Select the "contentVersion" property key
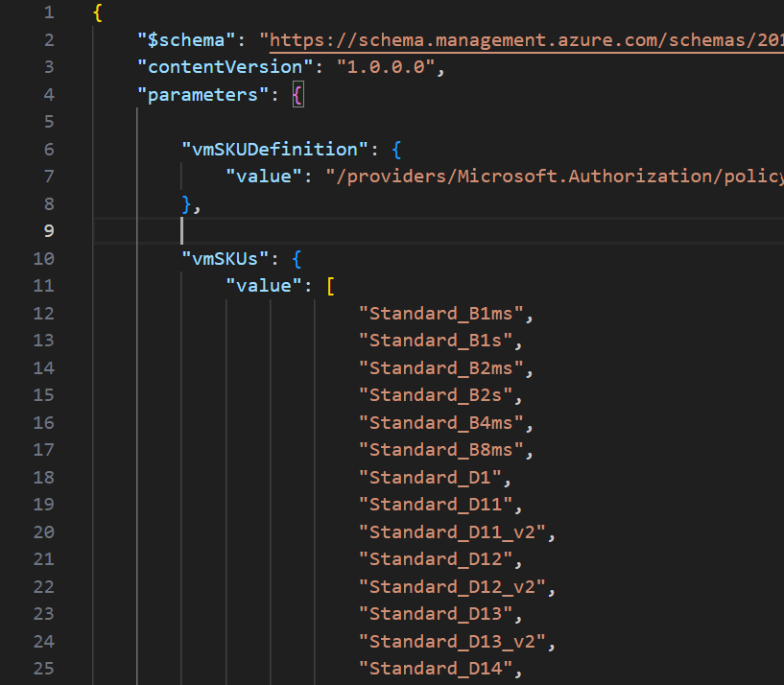 click(x=220, y=67)
